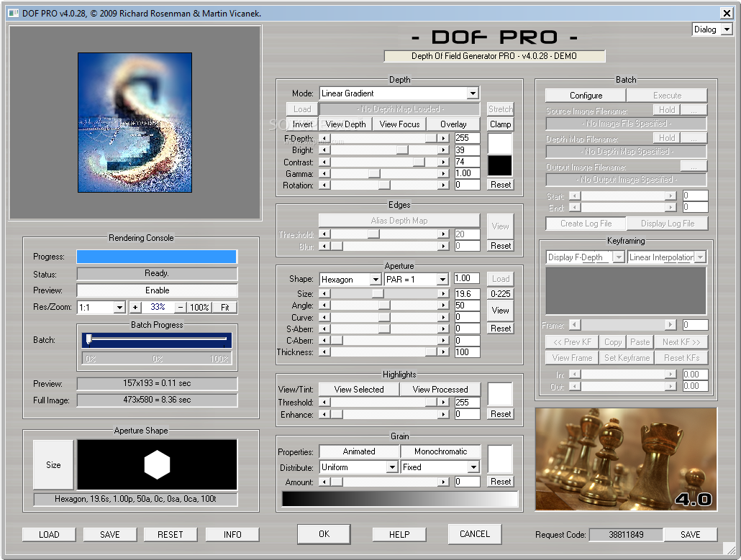The image size is (741, 560).
Task: Click the black depth color swatch
Action: pyautogui.click(x=500, y=166)
